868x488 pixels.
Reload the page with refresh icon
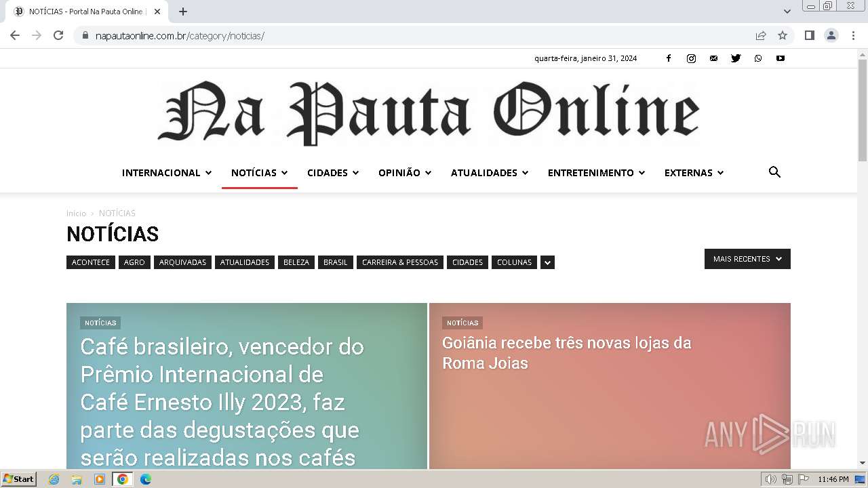[58, 35]
